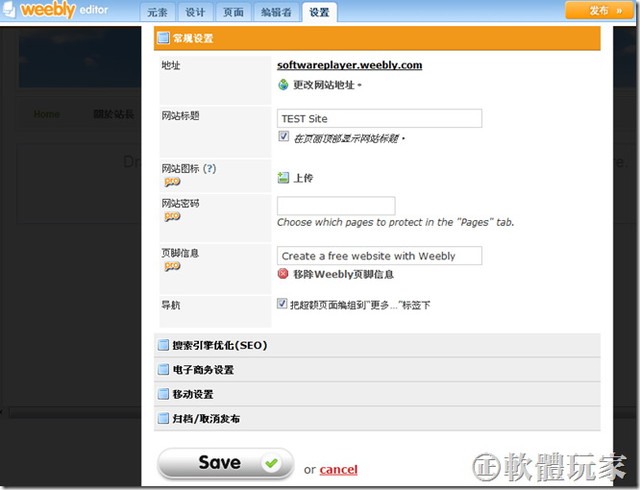The image size is (640, 490).
Task: Click the cancel link
Action: [x=338, y=470]
